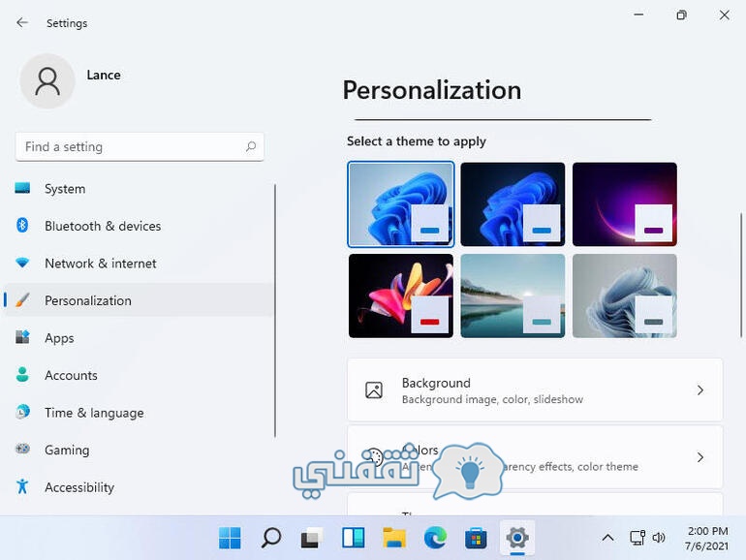This screenshot has width=746, height=560.
Task: Click the Lance account name
Action: point(104,75)
